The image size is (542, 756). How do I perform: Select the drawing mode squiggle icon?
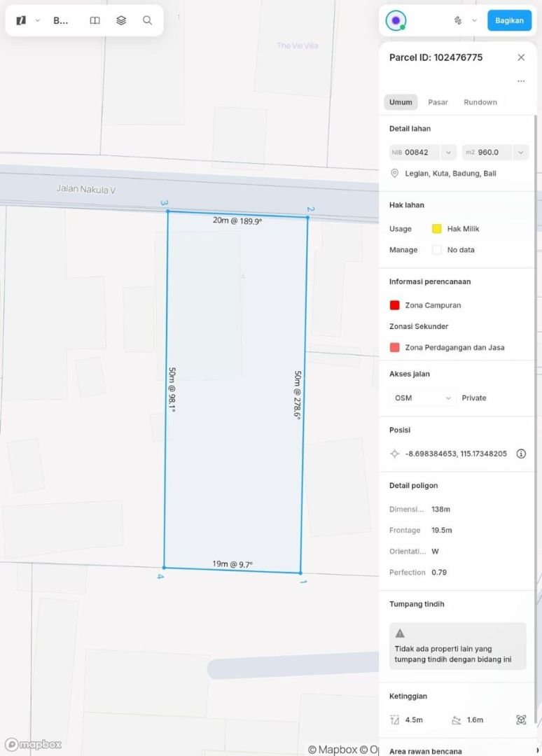click(x=458, y=20)
